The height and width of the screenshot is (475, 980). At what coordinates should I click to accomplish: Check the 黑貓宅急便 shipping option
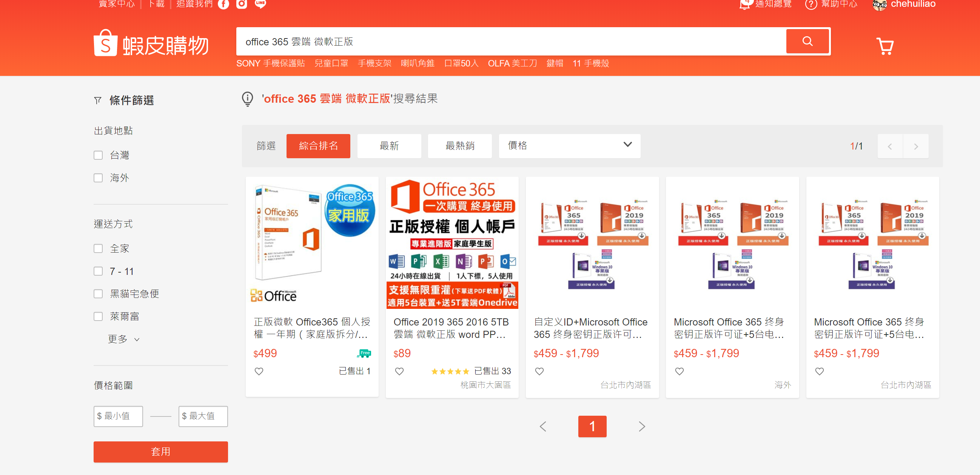98,293
